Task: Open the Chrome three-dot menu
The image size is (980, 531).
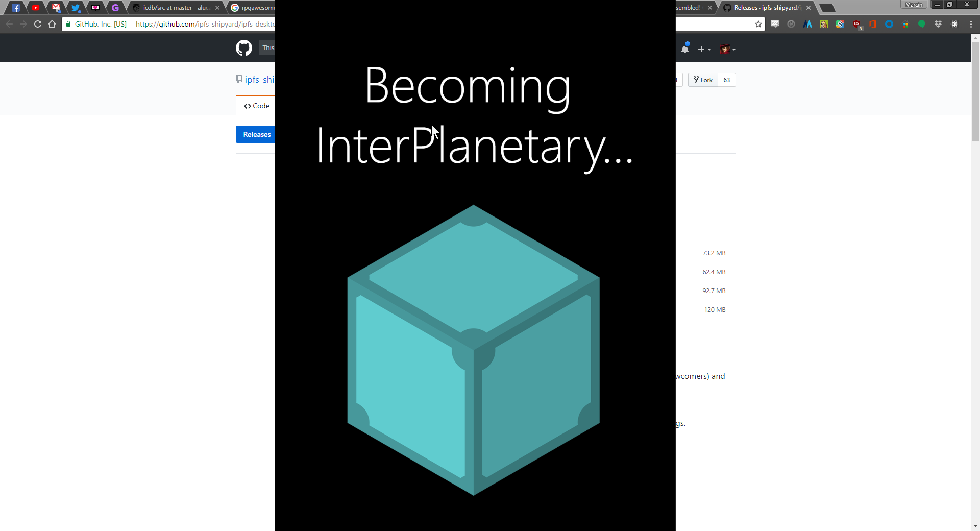Action: pos(971,24)
